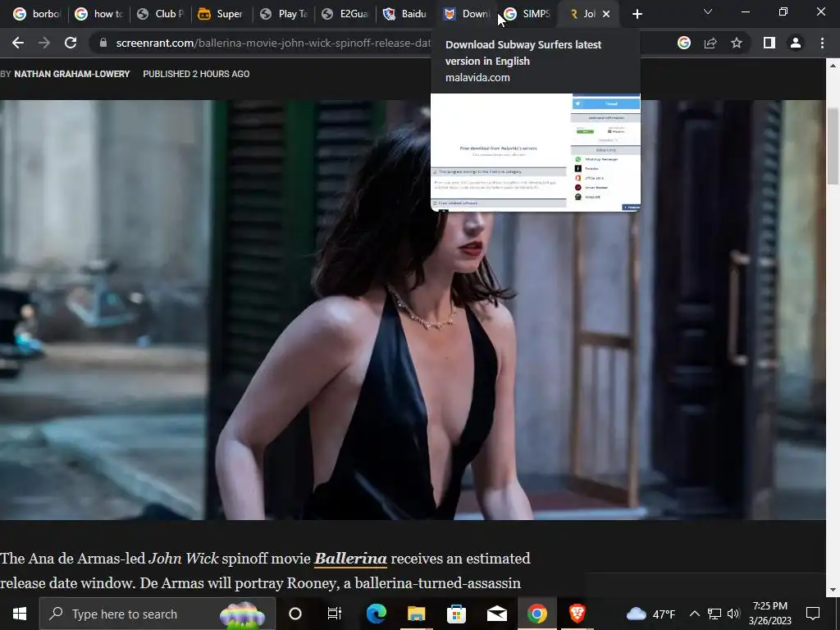This screenshot has width=840, height=630.
Task: Open Microsoft Store from taskbar
Action: coord(456,614)
